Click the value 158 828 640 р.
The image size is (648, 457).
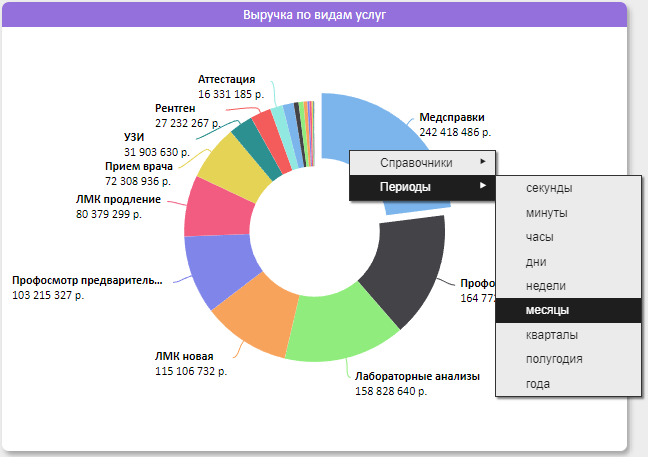[391, 391]
